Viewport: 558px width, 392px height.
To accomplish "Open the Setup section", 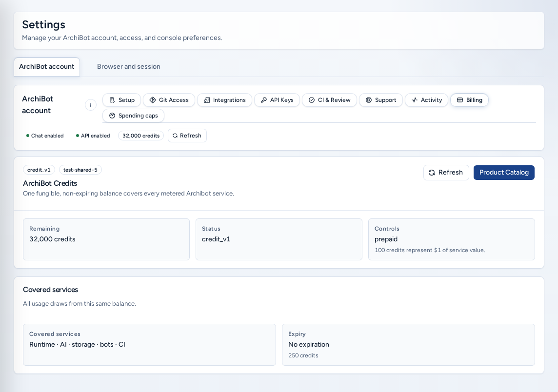I will 122,100.
